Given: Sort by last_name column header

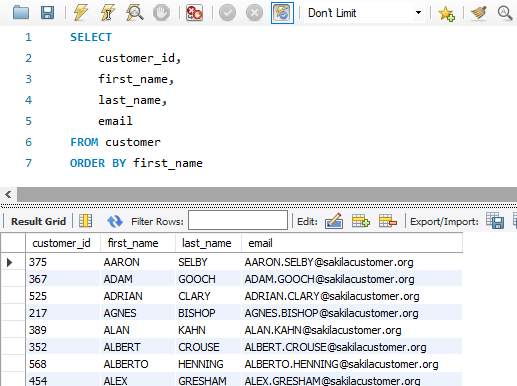Looking at the screenshot, I should [208, 243].
